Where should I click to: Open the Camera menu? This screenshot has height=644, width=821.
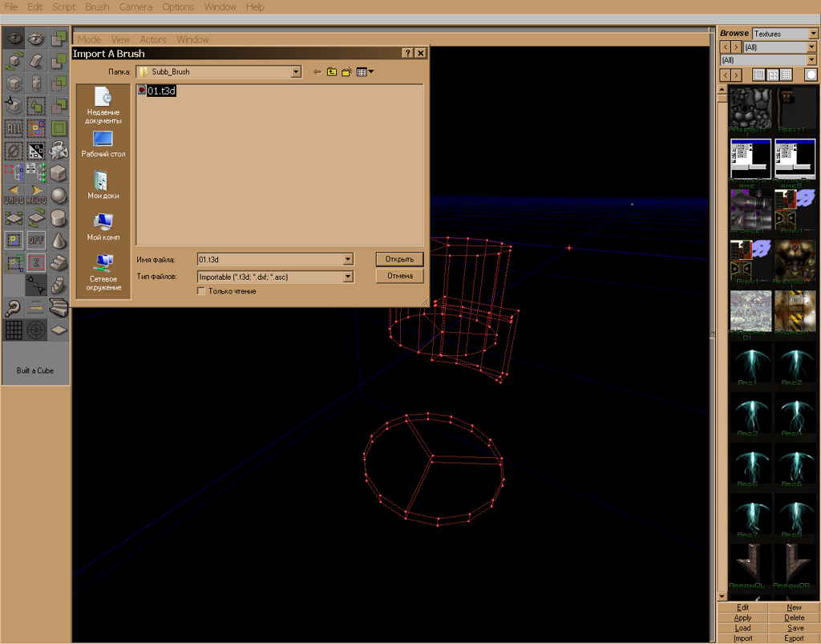click(x=135, y=6)
